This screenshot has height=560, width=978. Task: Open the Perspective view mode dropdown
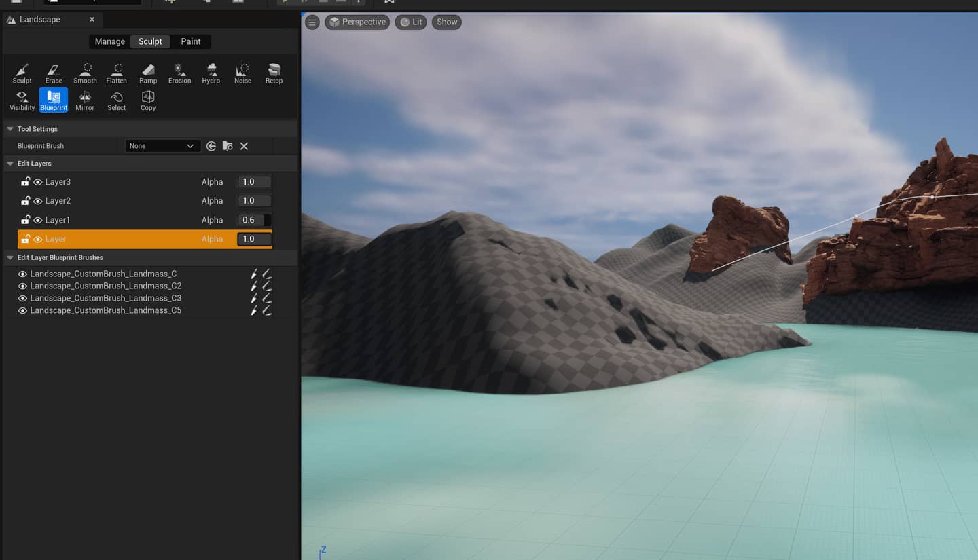(357, 22)
